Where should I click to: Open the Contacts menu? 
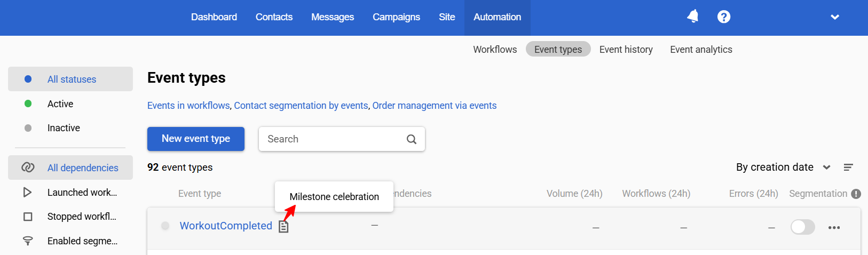[x=274, y=17]
